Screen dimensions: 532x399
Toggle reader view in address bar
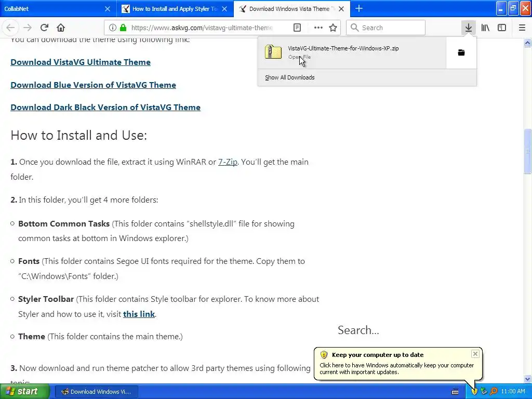(297, 28)
